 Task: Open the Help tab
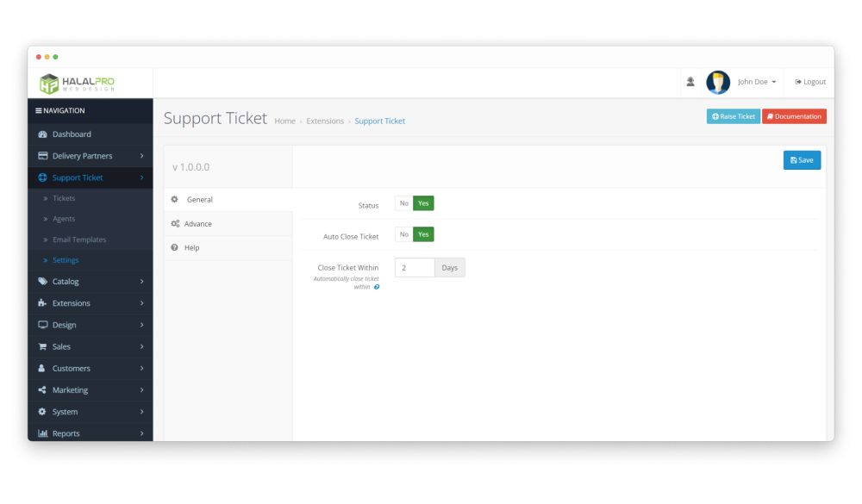point(191,248)
